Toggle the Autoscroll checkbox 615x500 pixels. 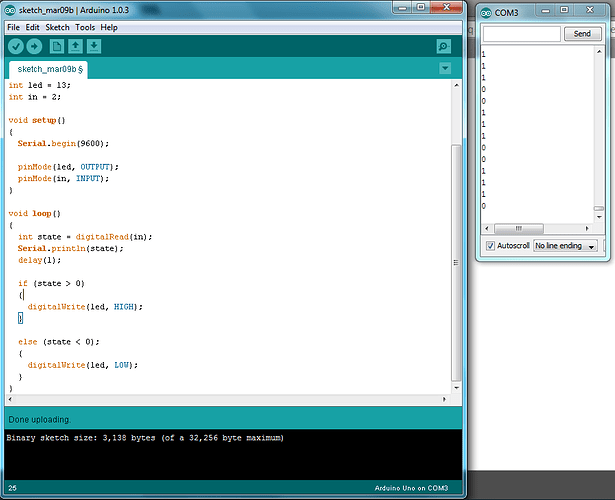point(490,246)
